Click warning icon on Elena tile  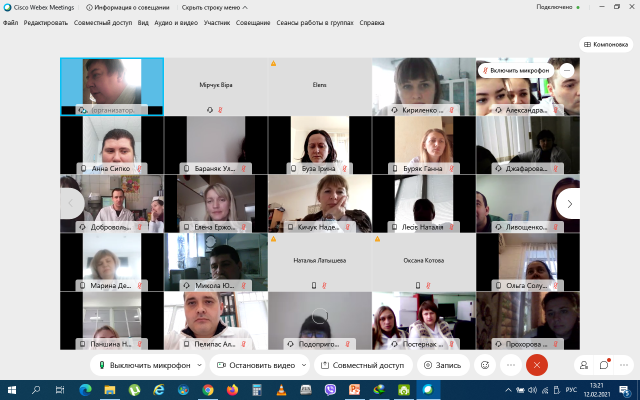[x=273, y=63]
